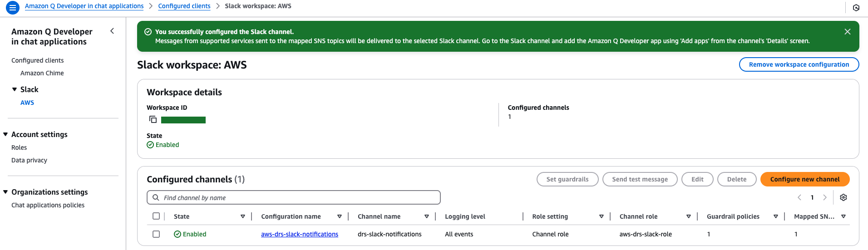
Task: Click Remove workspace configuration button
Action: click(x=799, y=64)
